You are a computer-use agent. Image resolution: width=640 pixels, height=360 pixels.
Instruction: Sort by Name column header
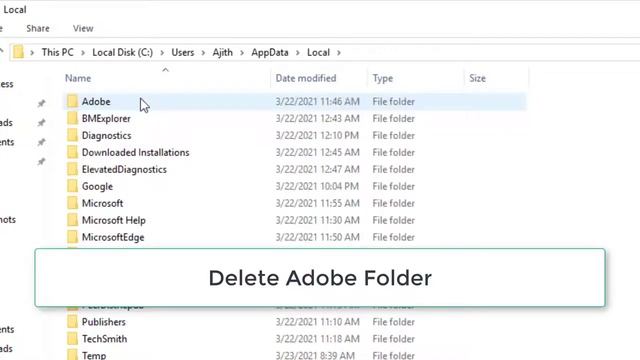pyautogui.click(x=78, y=78)
